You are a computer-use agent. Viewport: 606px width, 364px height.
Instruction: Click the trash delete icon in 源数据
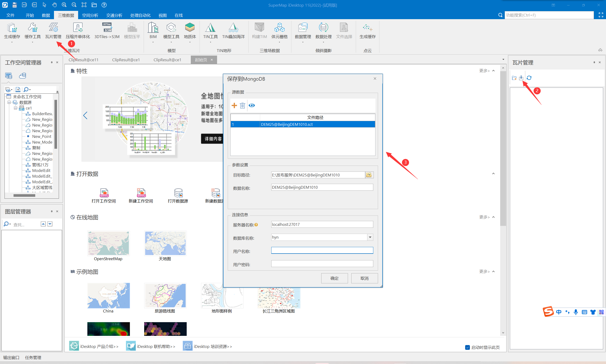(x=242, y=105)
